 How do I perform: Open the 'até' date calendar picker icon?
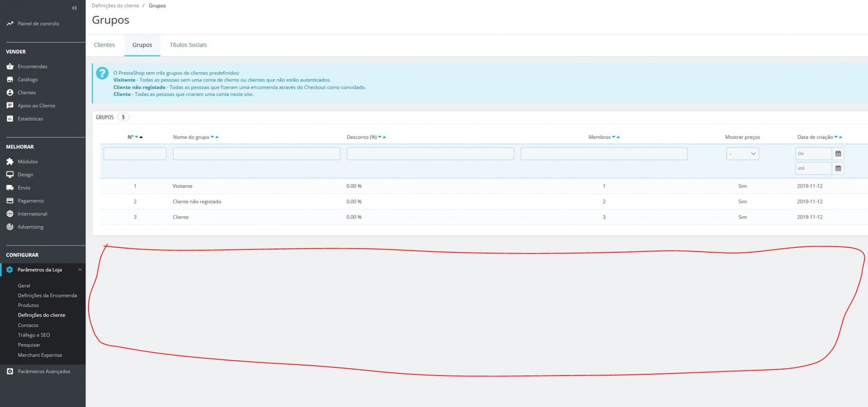(838, 168)
